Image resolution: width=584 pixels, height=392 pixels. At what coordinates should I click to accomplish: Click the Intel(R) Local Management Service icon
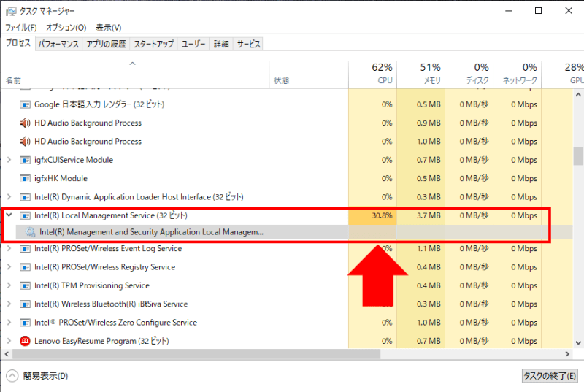click(x=25, y=215)
